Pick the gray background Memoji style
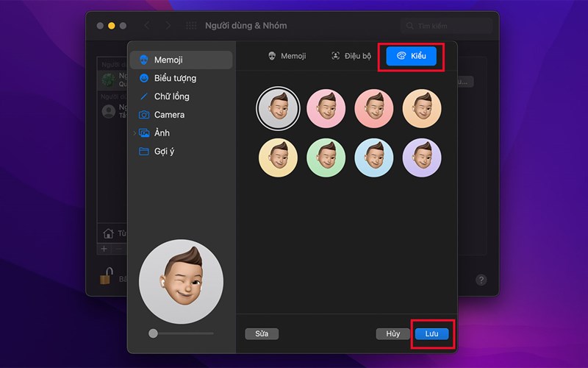 279,108
